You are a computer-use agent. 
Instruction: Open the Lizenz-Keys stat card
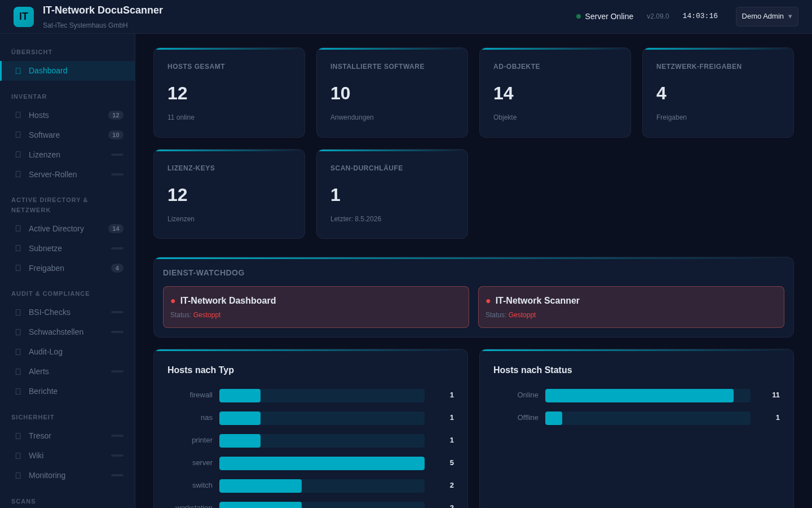230,194
